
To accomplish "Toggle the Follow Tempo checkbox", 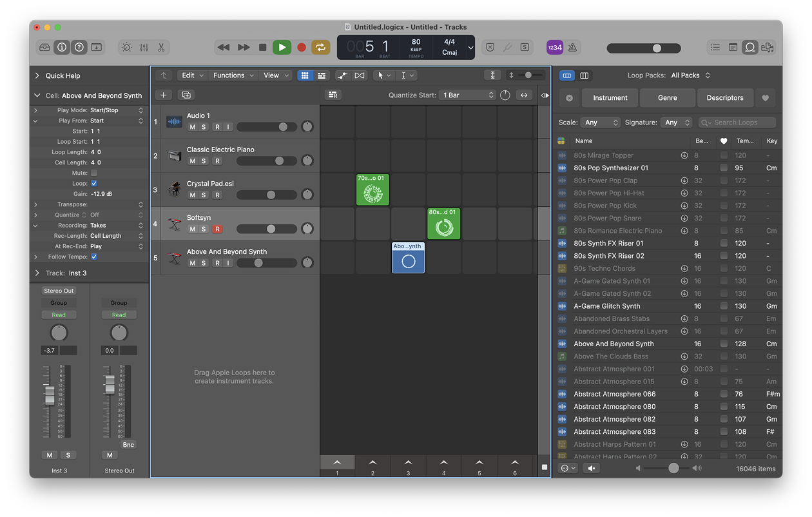I will 94,257.
